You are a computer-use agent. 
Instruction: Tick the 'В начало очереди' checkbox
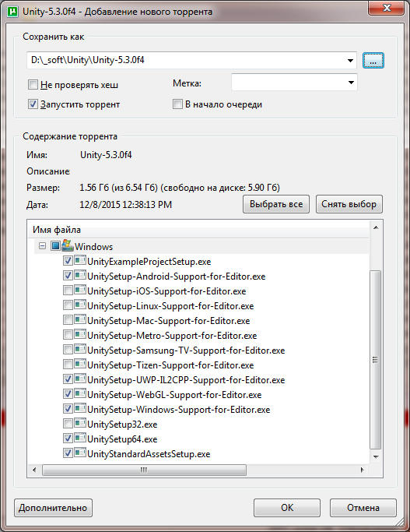point(177,104)
